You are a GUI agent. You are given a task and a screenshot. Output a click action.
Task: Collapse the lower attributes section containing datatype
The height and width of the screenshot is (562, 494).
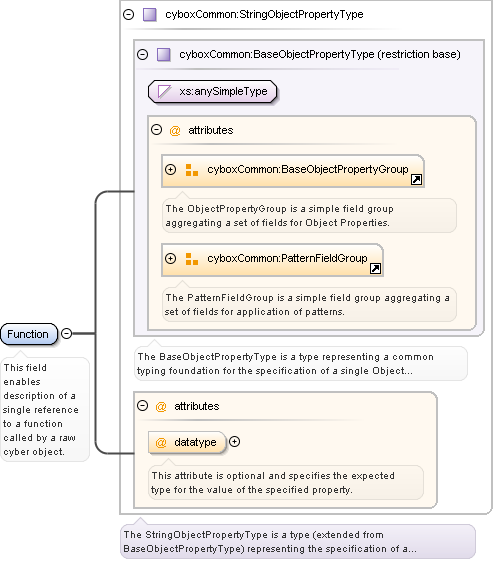143,405
